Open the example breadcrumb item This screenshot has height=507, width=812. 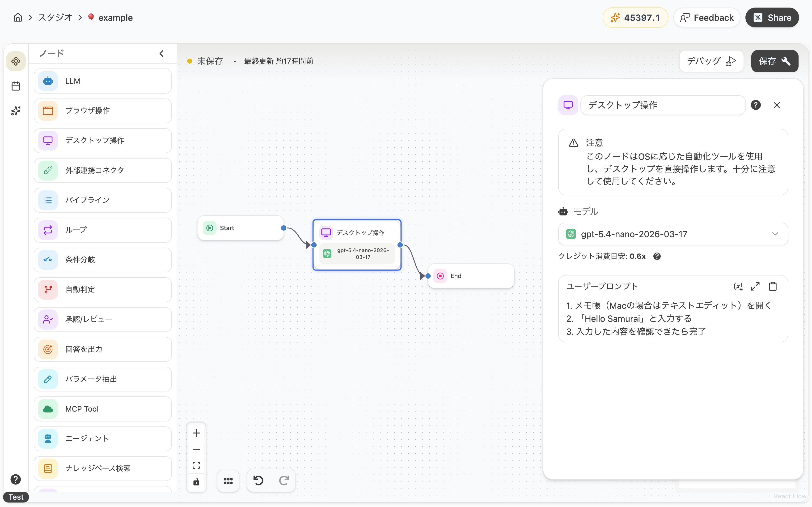110,17
